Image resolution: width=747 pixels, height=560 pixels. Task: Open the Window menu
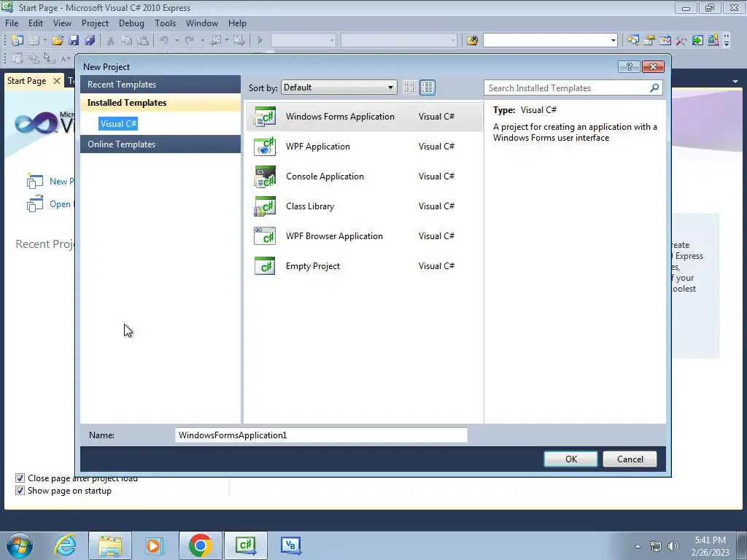coord(201,23)
